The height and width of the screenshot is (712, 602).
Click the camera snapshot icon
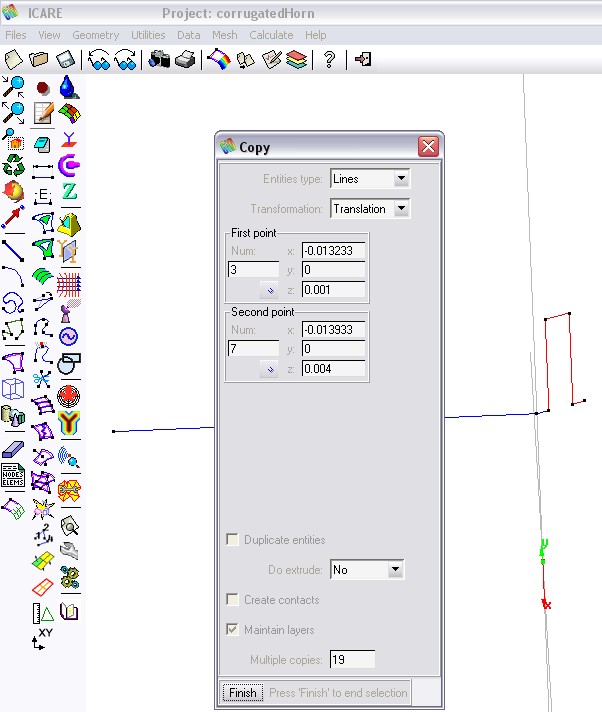coord(159,59)
